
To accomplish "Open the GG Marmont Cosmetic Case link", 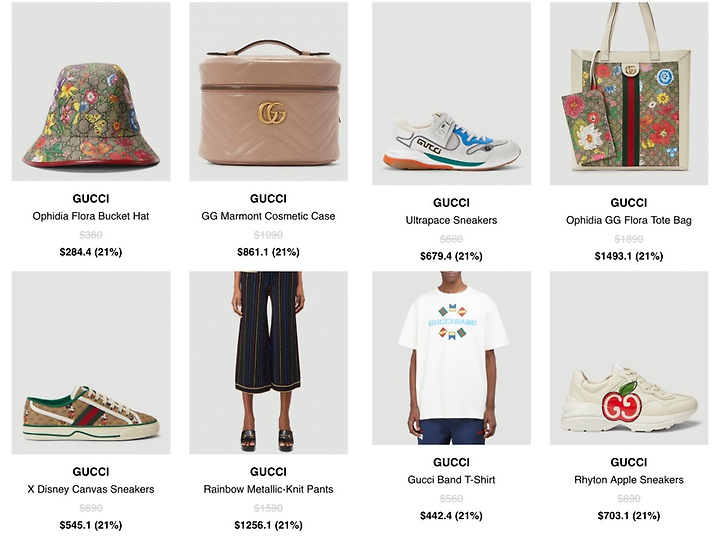I will point(269,216).
